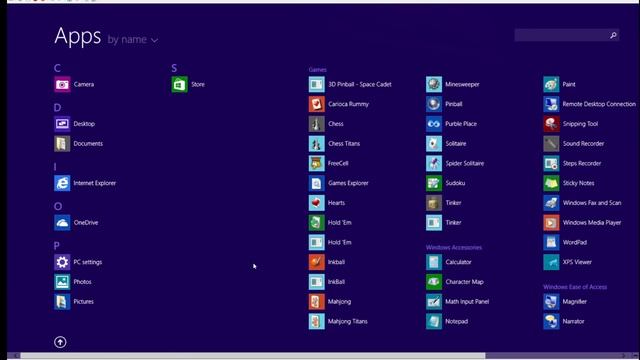Launch the Notepad icon
640x360 pixels.
pyautogui.click(x=434, y=322)
